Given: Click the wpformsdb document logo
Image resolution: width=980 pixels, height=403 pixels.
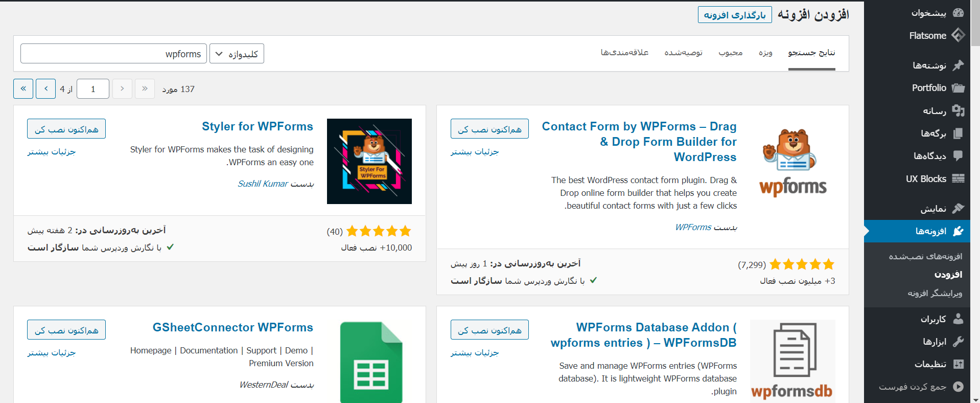Looking at the screenshot, I should coord(792,361).
